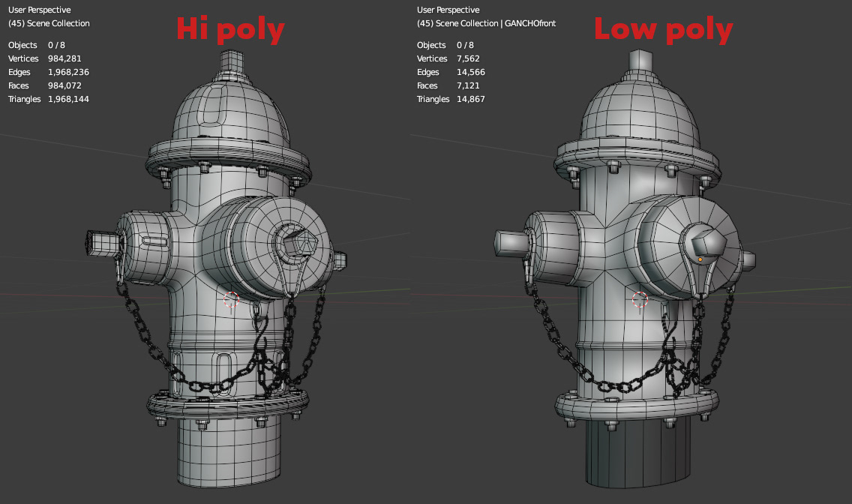This screenshot has height=504, width=852.
Task: Click the Triangles 14,867 statistic
Action: click(x=451, y=100)
